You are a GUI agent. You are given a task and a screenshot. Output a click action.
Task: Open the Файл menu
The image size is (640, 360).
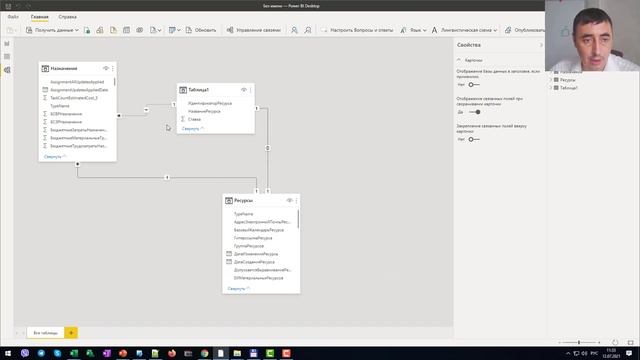13,17
